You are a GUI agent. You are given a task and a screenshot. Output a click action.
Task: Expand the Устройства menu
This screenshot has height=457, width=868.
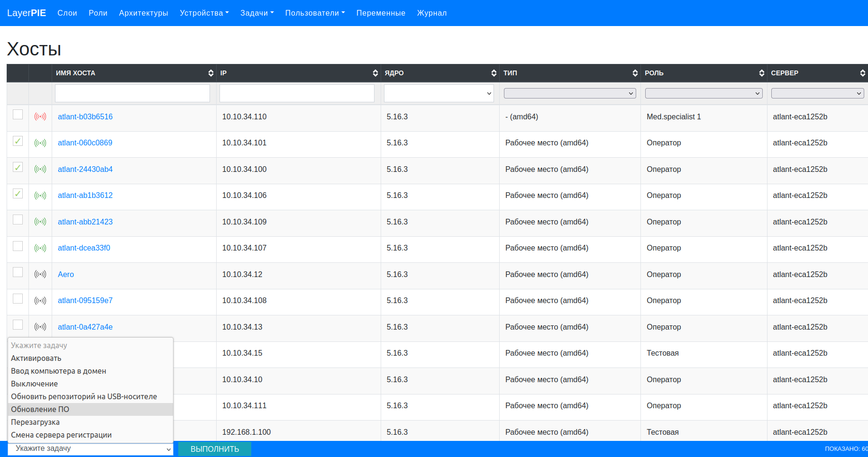point(204,13)
